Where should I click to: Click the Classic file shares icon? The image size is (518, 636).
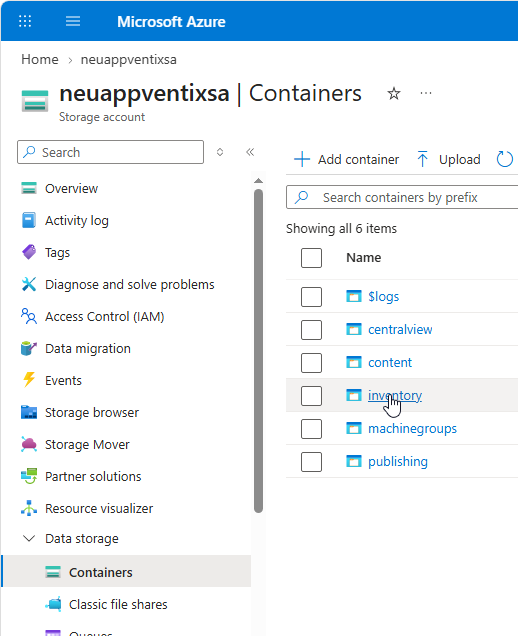53,604
